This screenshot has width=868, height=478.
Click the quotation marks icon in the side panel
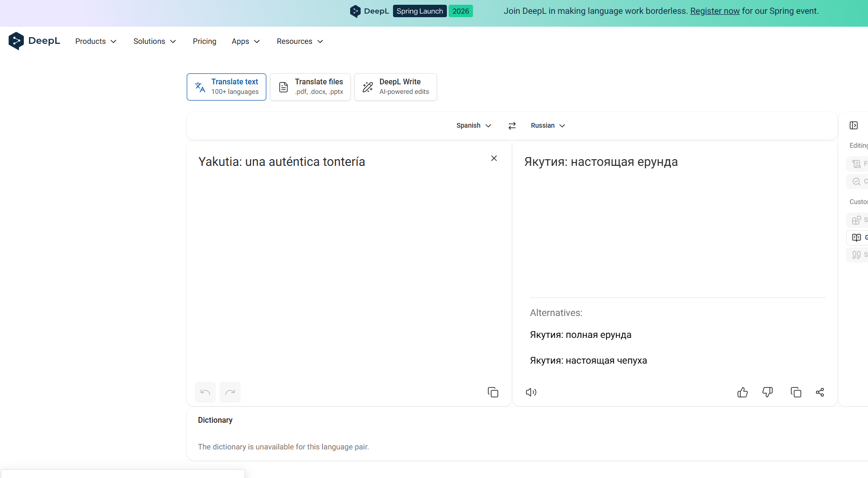coord(857,255)
